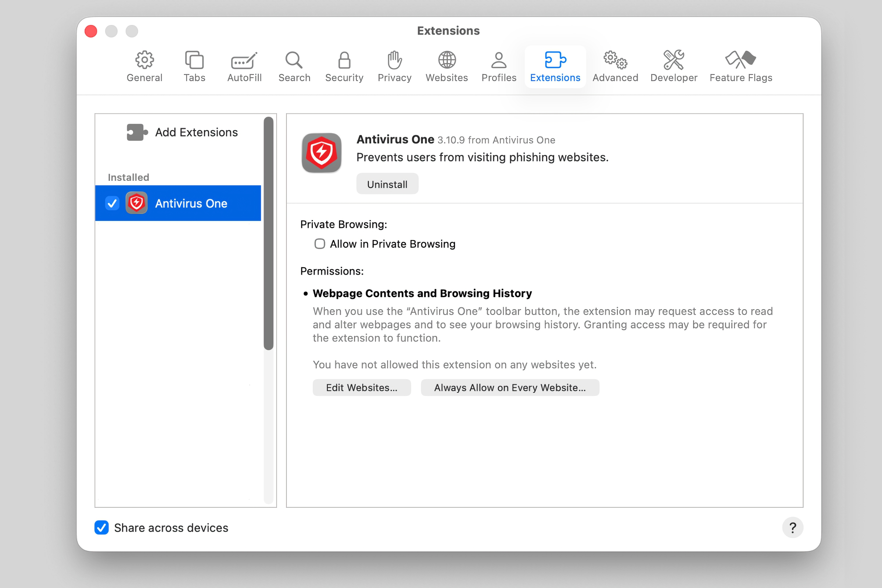Open Edit Websites dialog
The width and height of the screenshot is (882, 588).
point(362,387)
